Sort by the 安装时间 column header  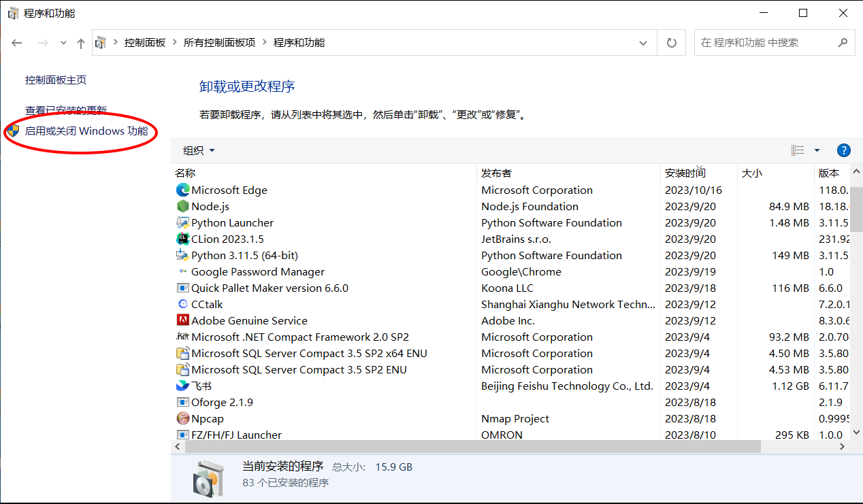(x=699, y=173)
